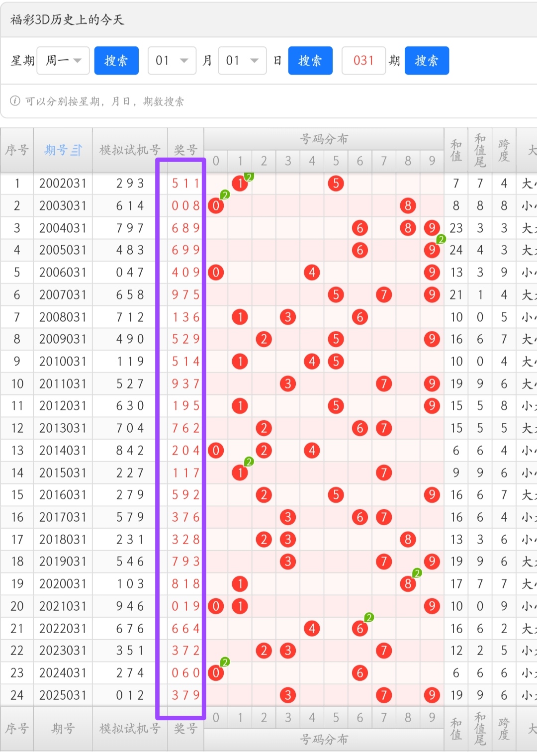This screenshot has width=537, height=756.
Task: Click red ball 4 in row 2022031
Action: click(312, 629)
